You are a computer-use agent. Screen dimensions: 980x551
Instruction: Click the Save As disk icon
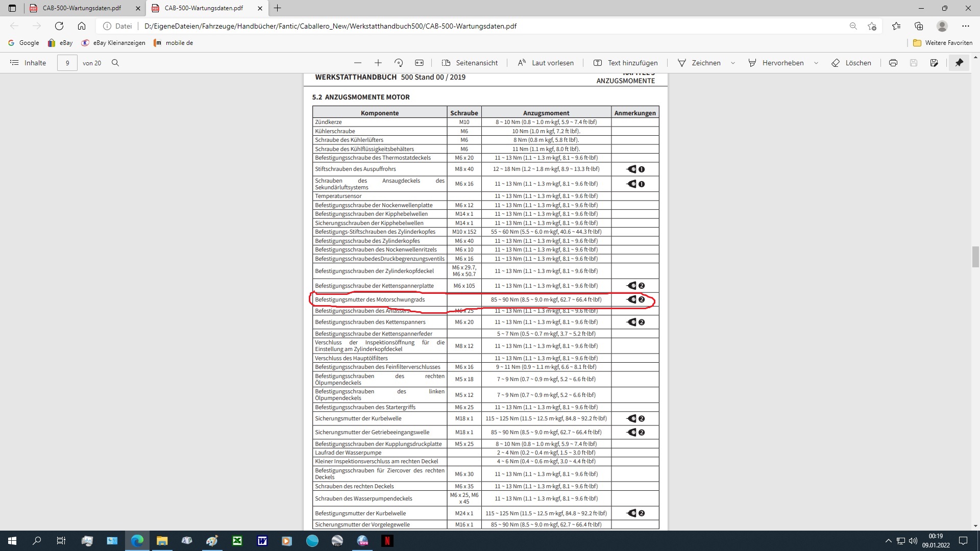[x=934, y=63]
